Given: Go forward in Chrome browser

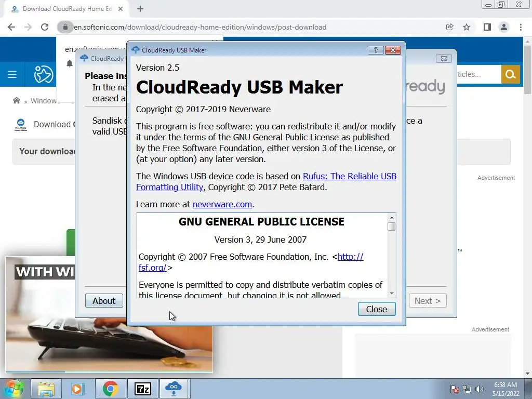Looking at the screenshot, I should (28, 27).
